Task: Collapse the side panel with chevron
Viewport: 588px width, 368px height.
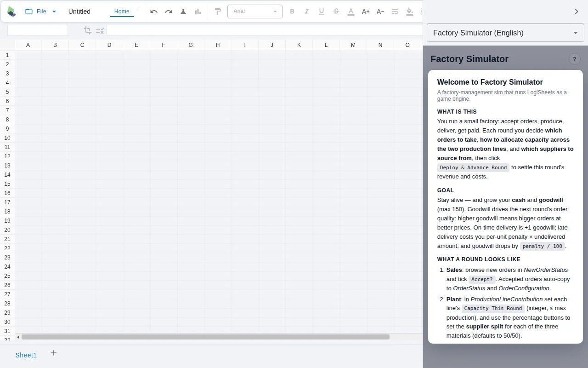Action: [x=577, y=11]
